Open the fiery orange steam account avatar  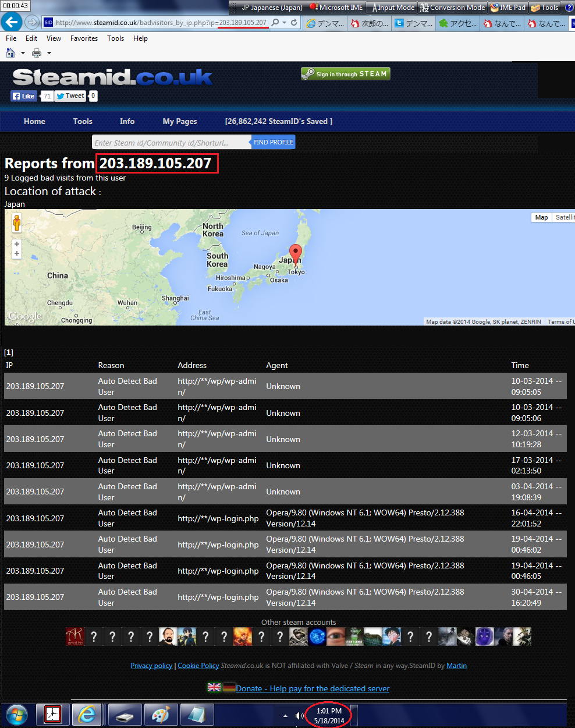click(x=243, y=637)
